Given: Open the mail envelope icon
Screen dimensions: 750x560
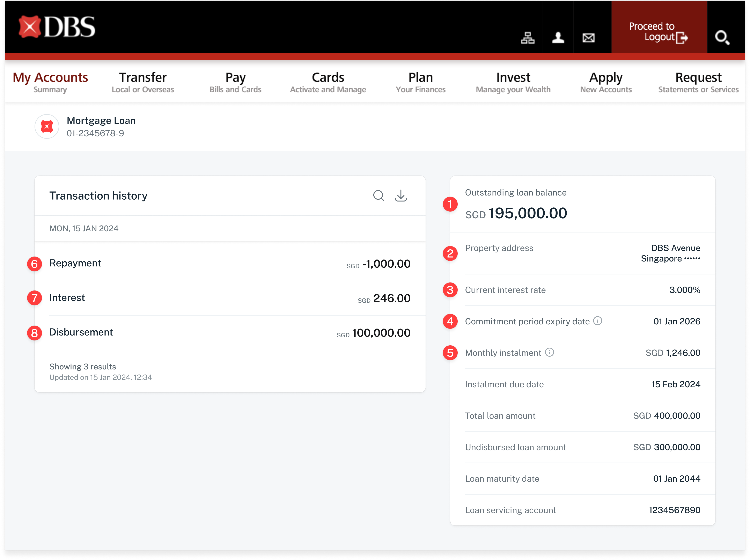Looking at the screenshot, I should point(588,38).
